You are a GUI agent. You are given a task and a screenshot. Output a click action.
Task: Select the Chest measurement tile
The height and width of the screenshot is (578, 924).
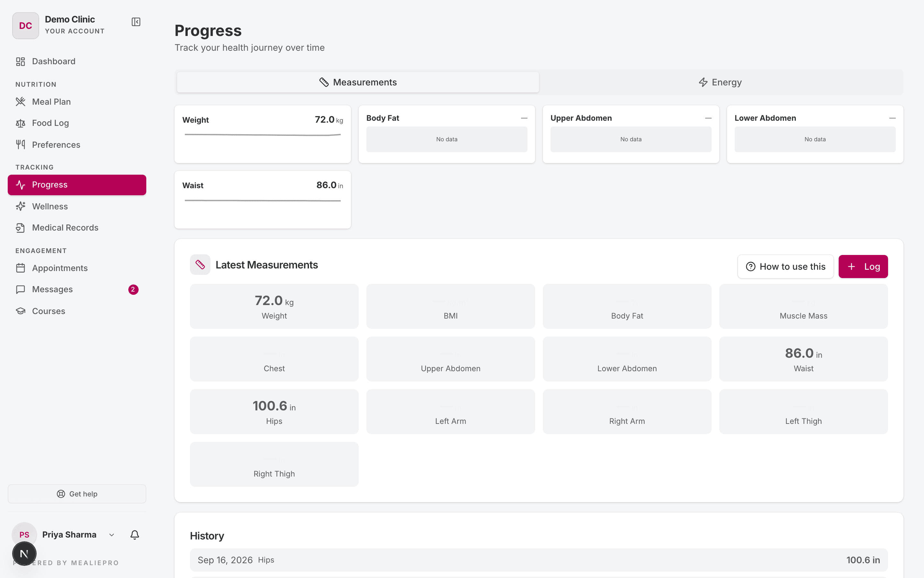point(274,359)
